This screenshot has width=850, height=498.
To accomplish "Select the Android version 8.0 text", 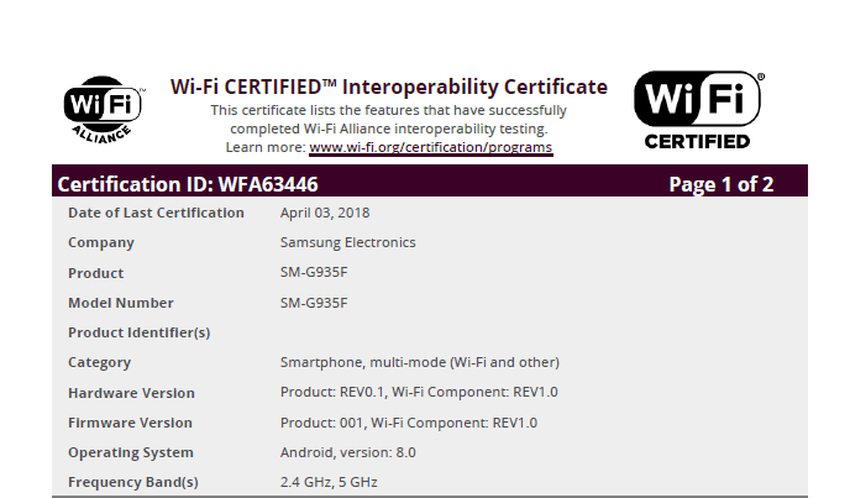I will click(x=347, y=452).
